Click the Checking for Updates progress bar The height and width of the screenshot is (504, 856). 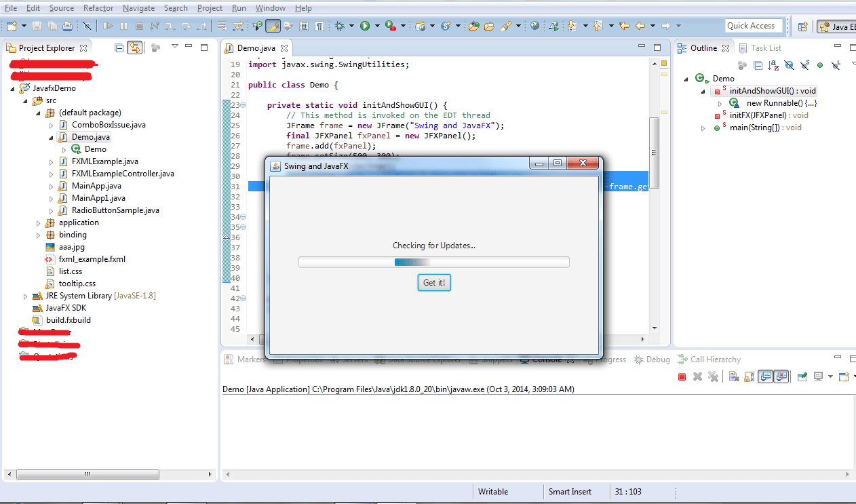tap(434, 263)
